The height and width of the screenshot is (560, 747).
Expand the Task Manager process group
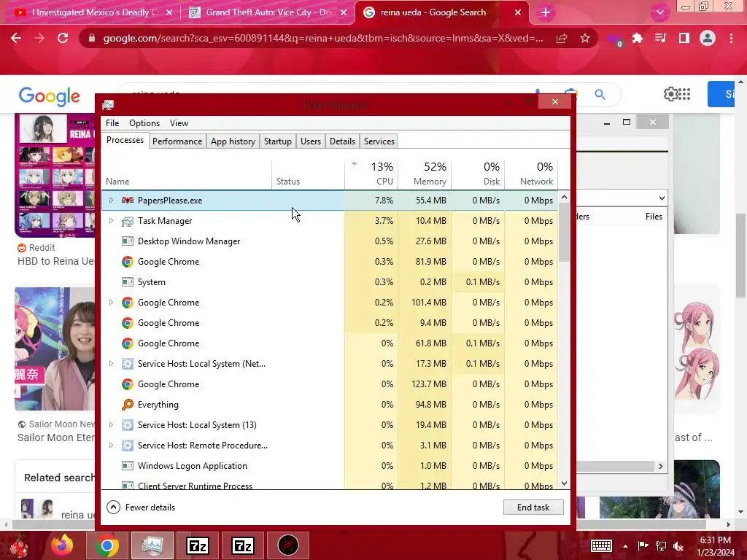(111, 221)
